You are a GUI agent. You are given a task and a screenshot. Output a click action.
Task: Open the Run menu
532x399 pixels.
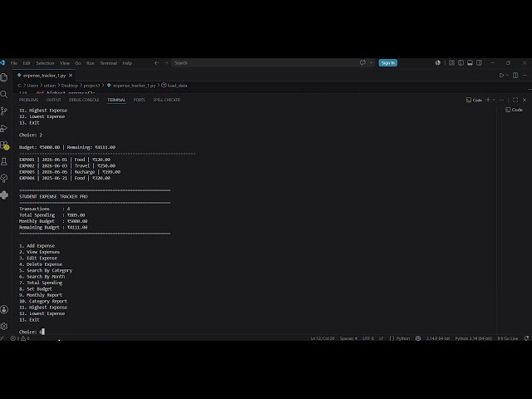(91, 63)
